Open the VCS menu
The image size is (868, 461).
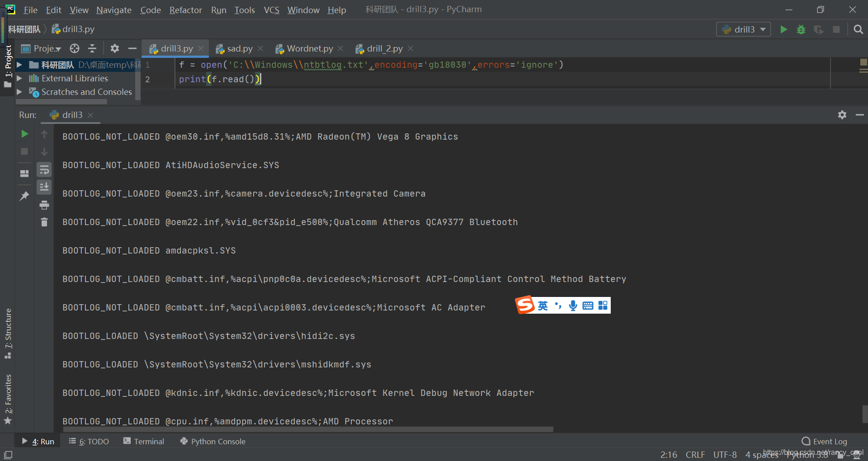coord(271,10)
